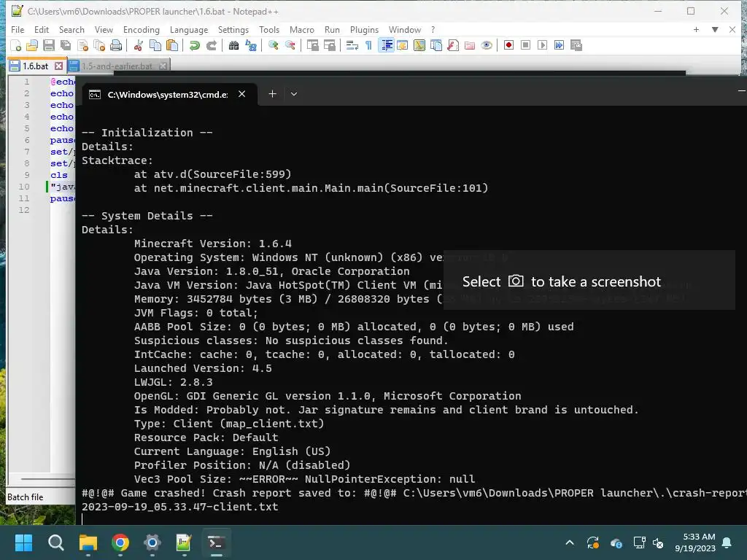The width and height of the screenshot is (747, 560).
Task: Switch to the 1.5-and-earlier.bat tab
Action: click(117, 66)
